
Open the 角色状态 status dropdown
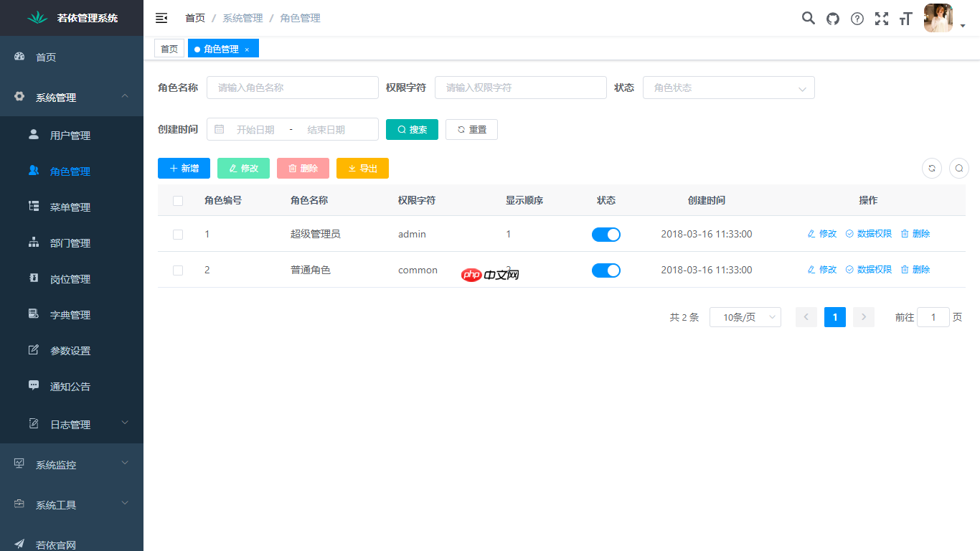[x=728, y=88]
